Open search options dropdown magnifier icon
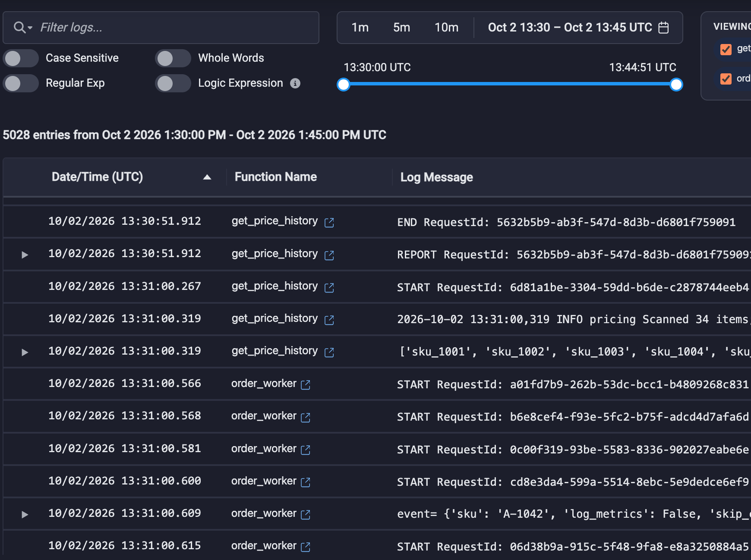 [x=23, y=28]
